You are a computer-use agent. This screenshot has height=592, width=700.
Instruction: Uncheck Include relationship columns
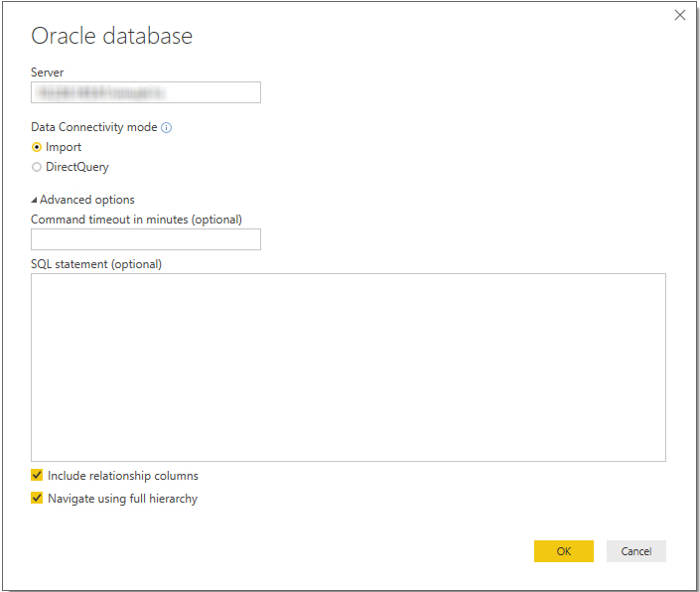(x=37, y=475)
